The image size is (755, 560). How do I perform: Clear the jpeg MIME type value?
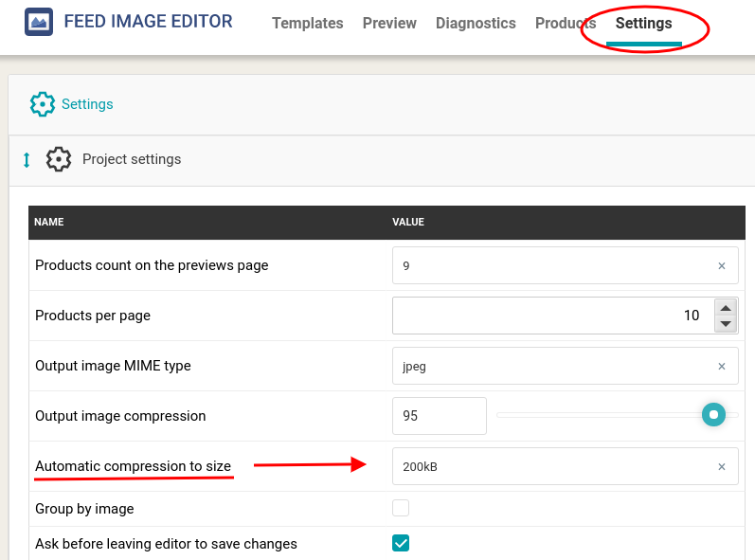pos(721,367)
